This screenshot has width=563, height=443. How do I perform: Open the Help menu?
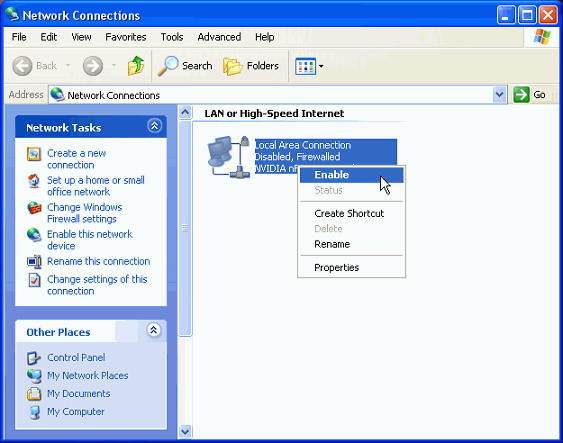pos(265,37)
